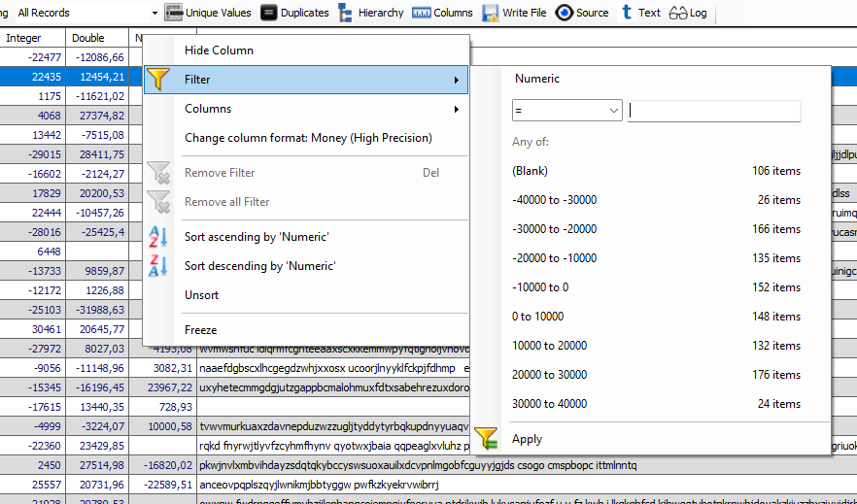Open the Columns toolbar option
This screenshot has height=504, width=857.
[422, 13]
